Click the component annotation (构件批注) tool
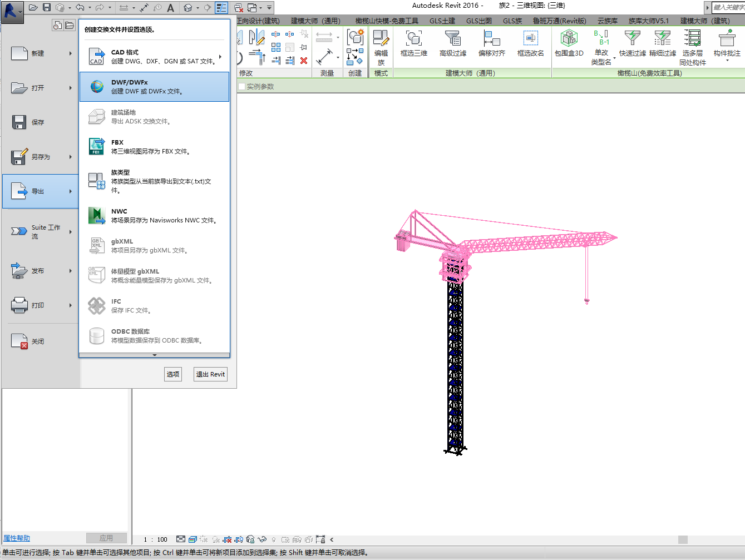Image resolution: width=745 pixels, height=560 pixels. pos(727,44)
